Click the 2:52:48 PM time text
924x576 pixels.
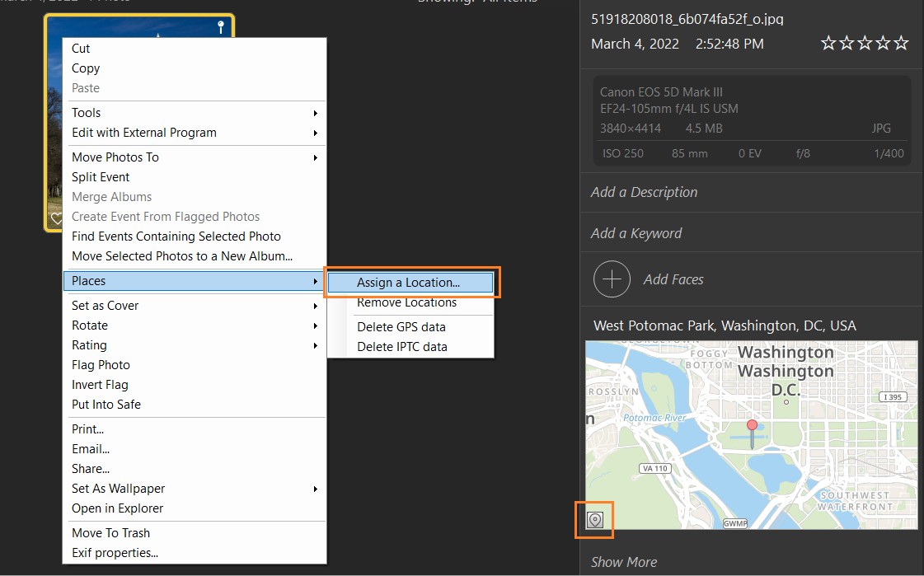pos(729,44)
